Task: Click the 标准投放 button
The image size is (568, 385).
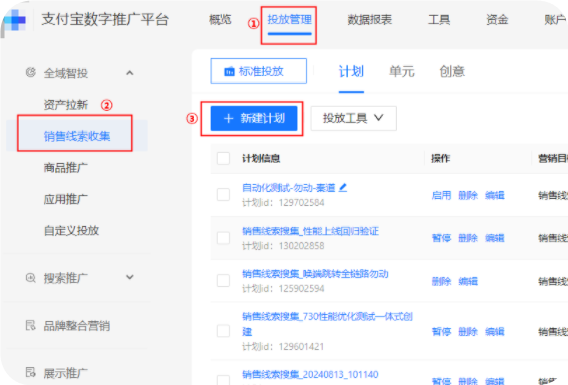Action: click(x=258, y=71)
